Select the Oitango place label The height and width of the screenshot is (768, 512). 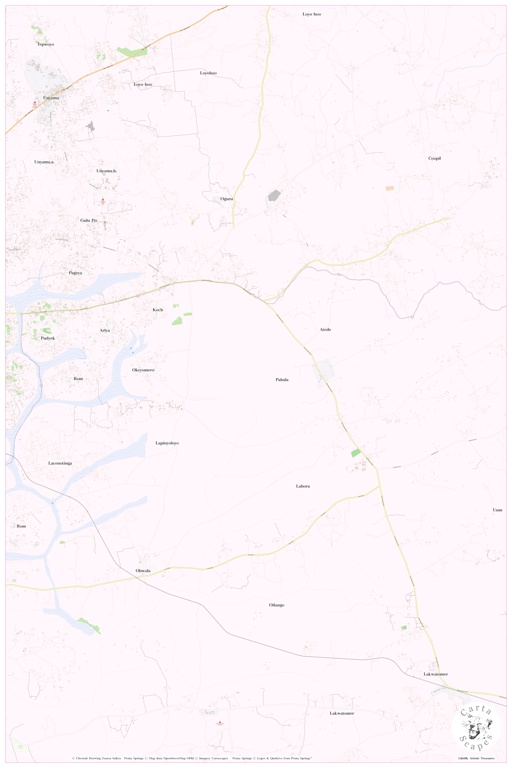(x=276, y=605)
